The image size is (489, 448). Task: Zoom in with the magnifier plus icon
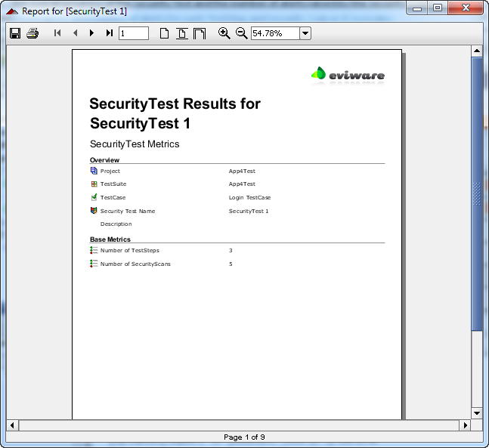(x=224, y=33)
